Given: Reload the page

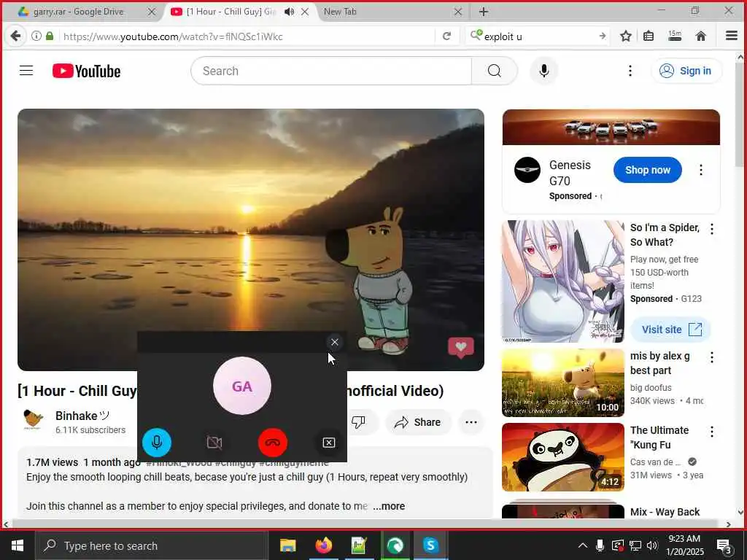Looking at the screenshot, I should tap(446, 36).
